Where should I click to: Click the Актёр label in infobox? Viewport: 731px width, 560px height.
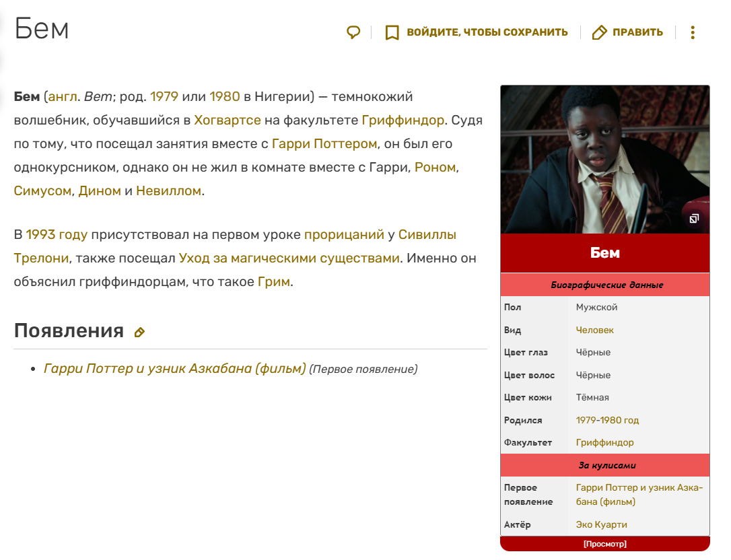(x=517, y=524)
